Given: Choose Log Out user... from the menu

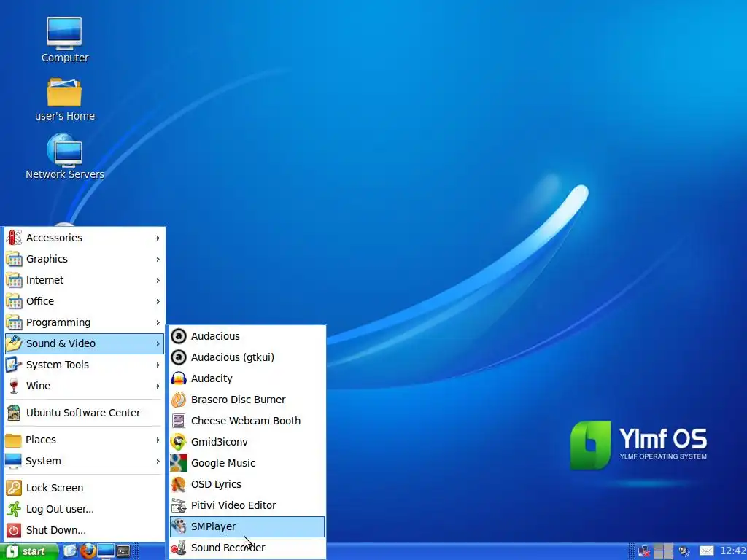Looking at the screenshot, I should [85, 509].
